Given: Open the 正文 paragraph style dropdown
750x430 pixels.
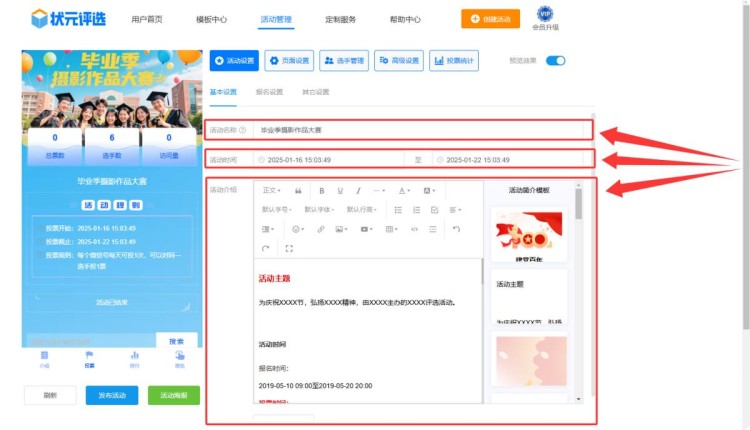Looking at the screenshot, I should 271,190.
